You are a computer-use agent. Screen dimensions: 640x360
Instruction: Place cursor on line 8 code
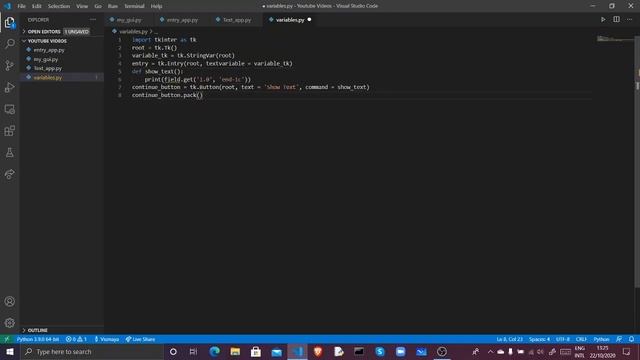point(167,95)
